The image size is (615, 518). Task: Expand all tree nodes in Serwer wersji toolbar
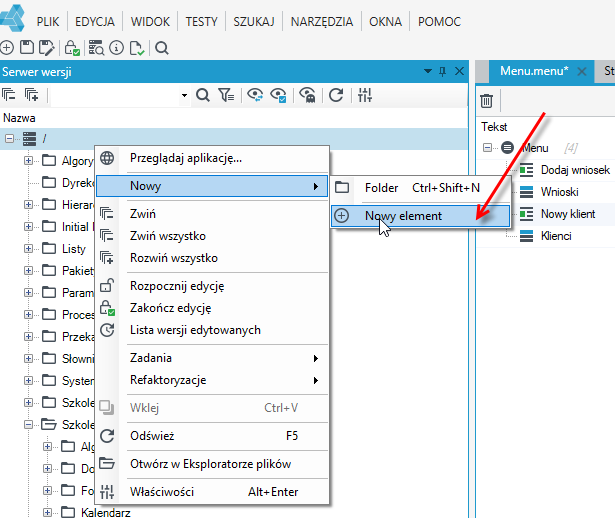(x=31, y=95)
